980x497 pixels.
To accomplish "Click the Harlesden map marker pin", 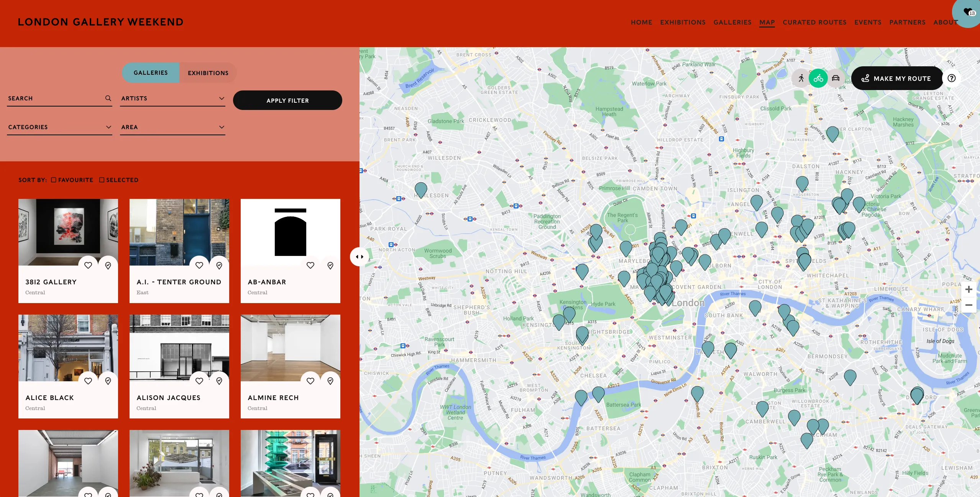I will click(x=421, y=189).
